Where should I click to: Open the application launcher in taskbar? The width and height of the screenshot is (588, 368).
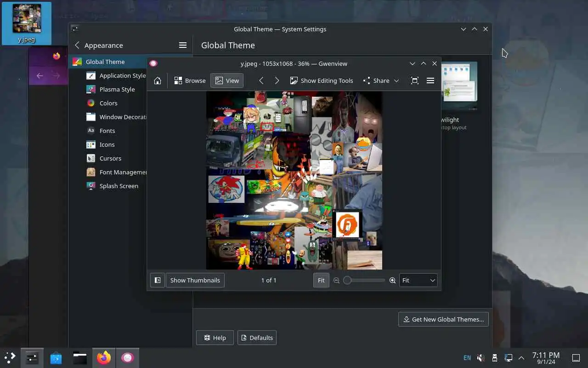coord(10,357)
